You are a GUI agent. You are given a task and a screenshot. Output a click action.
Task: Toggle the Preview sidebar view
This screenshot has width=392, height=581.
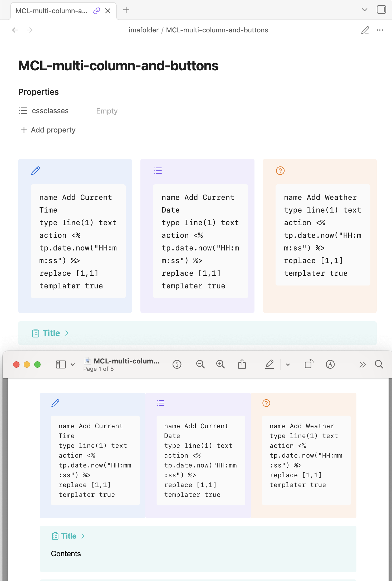(x=61, y=365)
